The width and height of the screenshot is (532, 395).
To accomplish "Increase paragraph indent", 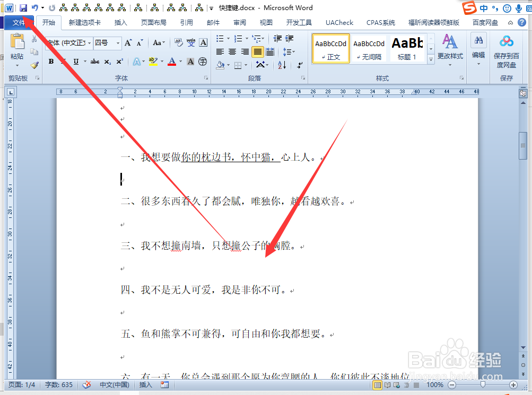I will coord(290,38).
